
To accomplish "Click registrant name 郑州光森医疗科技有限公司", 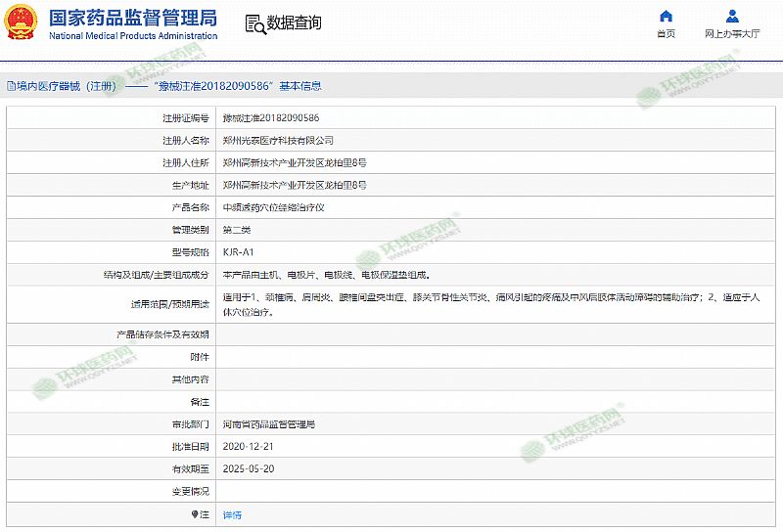I will tap(278, 140).
